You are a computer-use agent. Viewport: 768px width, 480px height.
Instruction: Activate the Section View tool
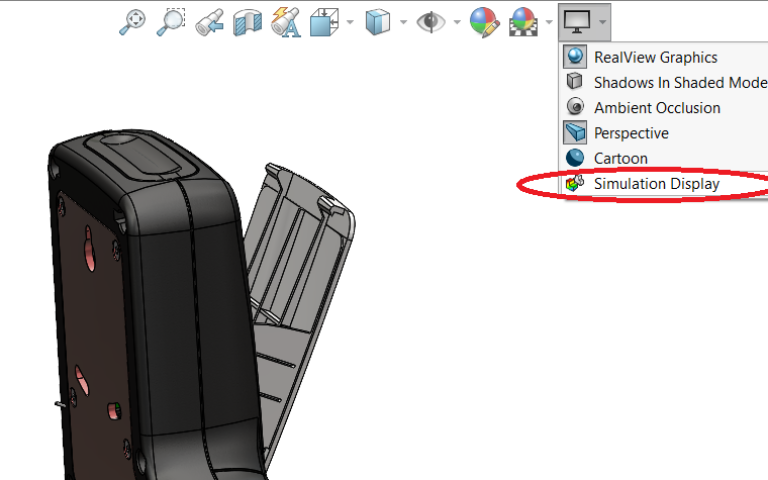(246, 21)
